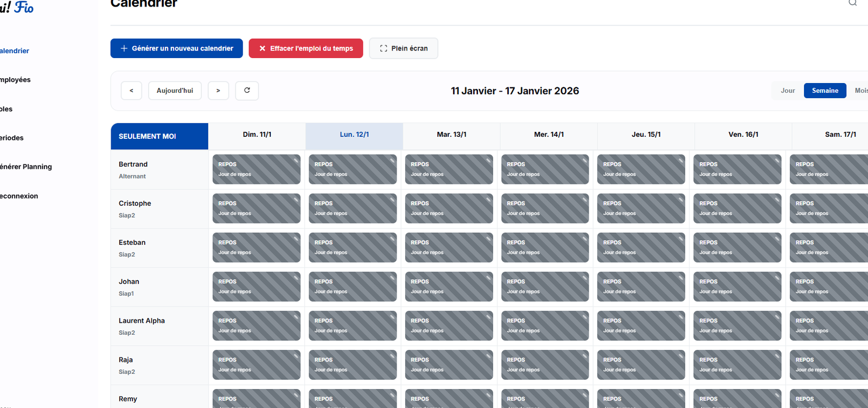
Task: Click Déconnexion in the sidebar
Action: coord(18,196)
